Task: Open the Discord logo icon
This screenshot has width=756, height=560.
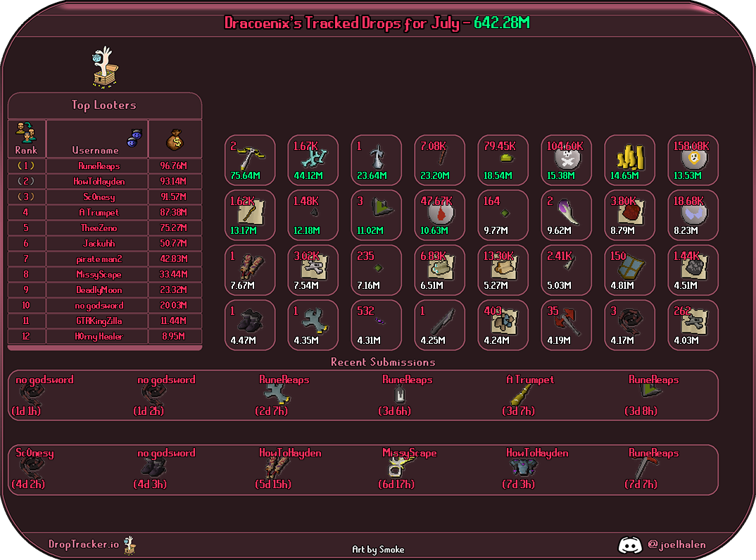Action: click(x=630, y=545)
